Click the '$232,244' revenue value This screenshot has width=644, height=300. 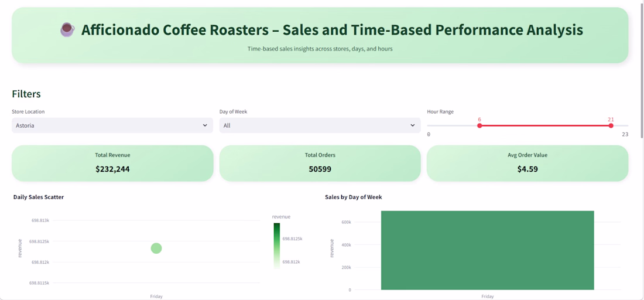[x=112, y=169]
